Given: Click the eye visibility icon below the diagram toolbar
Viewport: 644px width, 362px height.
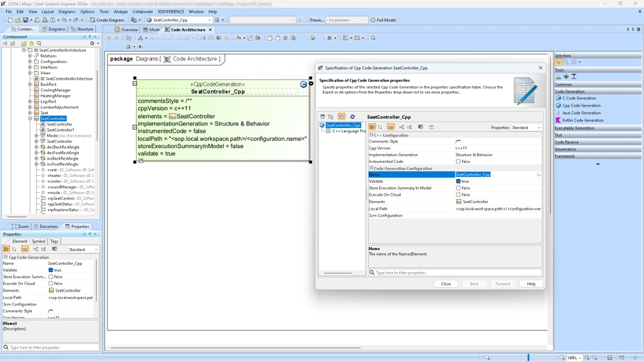Looking at the screenshot, I should pos(140,46).
